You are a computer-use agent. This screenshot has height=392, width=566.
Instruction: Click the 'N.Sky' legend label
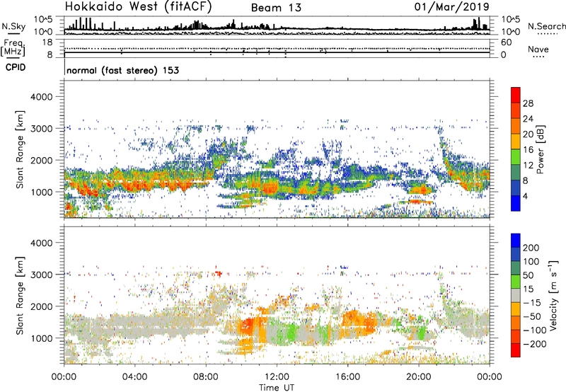[13, 26]
